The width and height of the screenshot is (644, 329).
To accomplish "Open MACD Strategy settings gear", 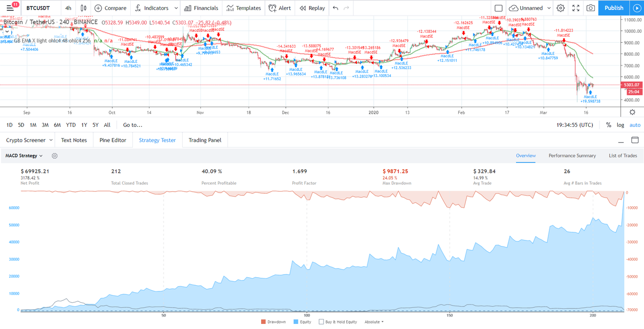I will [55, 156].
